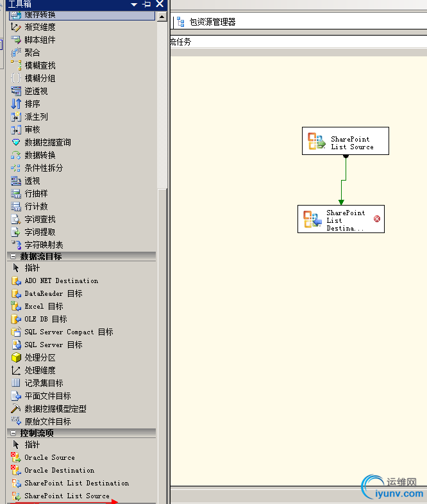Select the 字词提取 icon
Screen dimensions: 427x504
(x=16, y=232)
